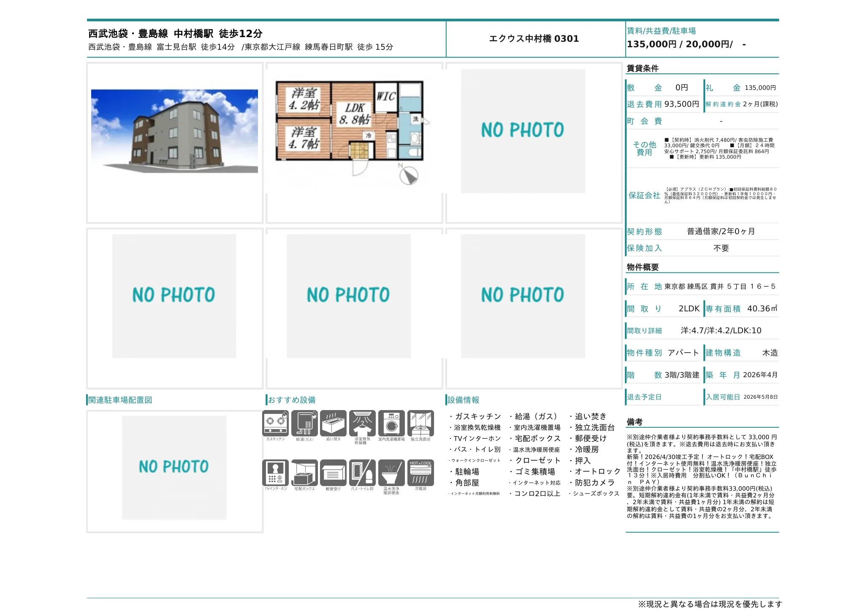
Task: Click the 富士見台駅 徒歩14分 access line
Action: coord(161,47)
